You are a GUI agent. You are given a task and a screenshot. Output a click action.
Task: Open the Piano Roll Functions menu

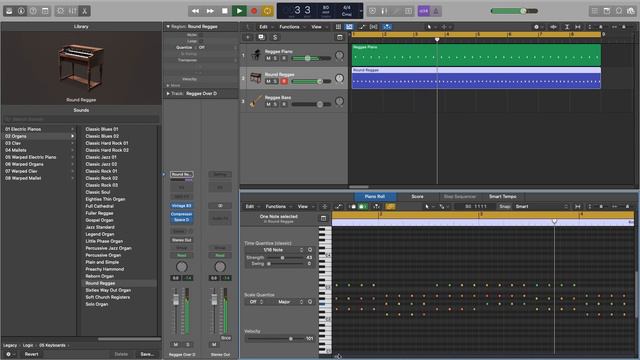click(x=278, y=207)
